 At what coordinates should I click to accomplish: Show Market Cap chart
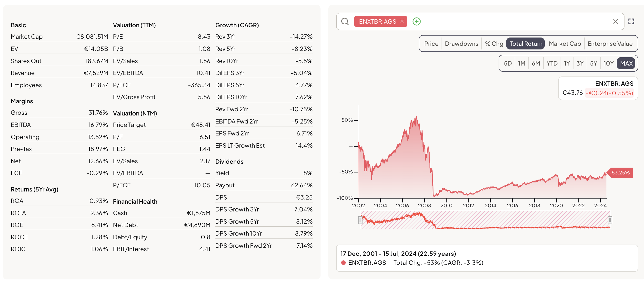click(565, 44)
